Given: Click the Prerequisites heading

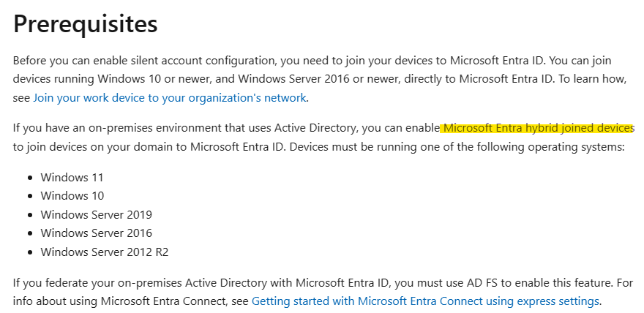Looking at the screenshot, I should pyautogui.click(x=86, y=24).
